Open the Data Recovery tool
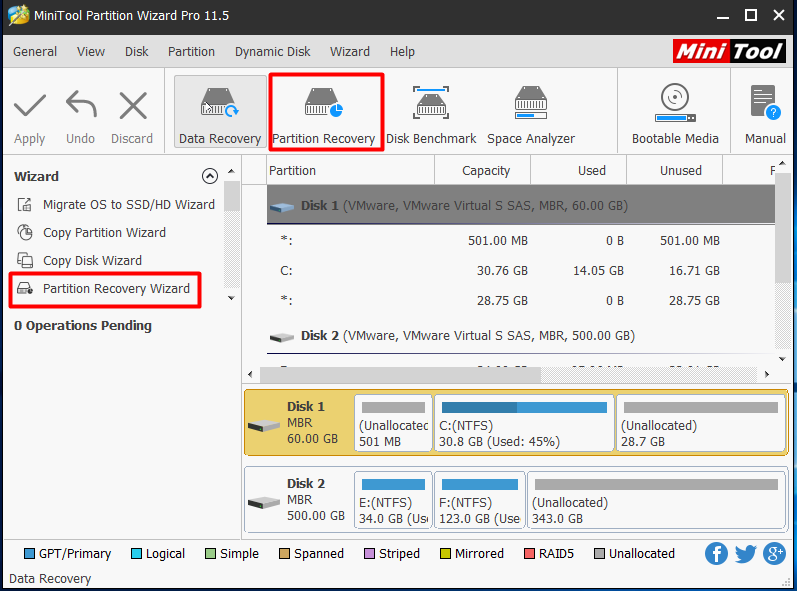The width and height of the screenshot is (797, 591). point(220,112)
